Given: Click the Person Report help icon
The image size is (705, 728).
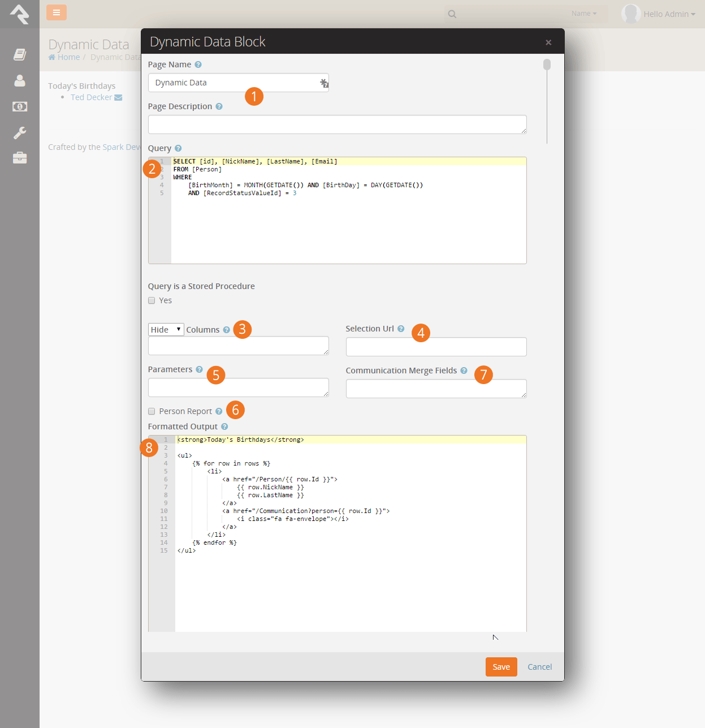Looking at the screenshot, I should 219,411.
